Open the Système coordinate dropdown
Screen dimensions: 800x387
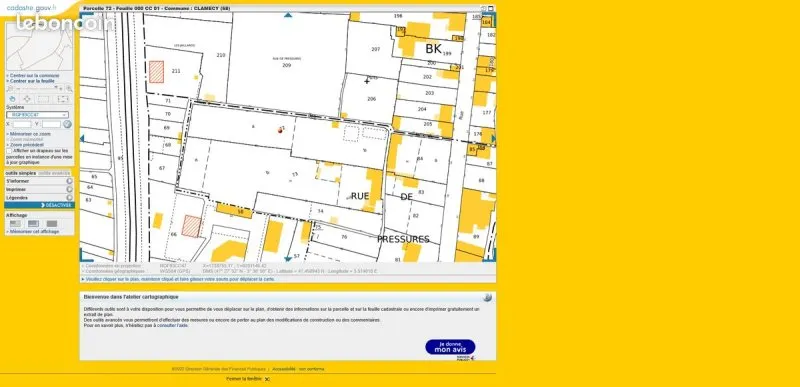[37, 115]
